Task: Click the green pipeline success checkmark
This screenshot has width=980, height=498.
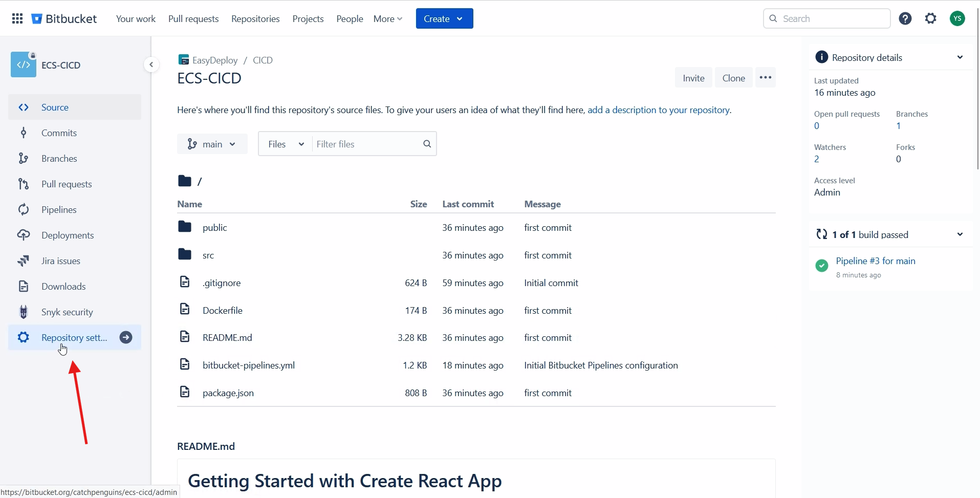Action: 822,266
